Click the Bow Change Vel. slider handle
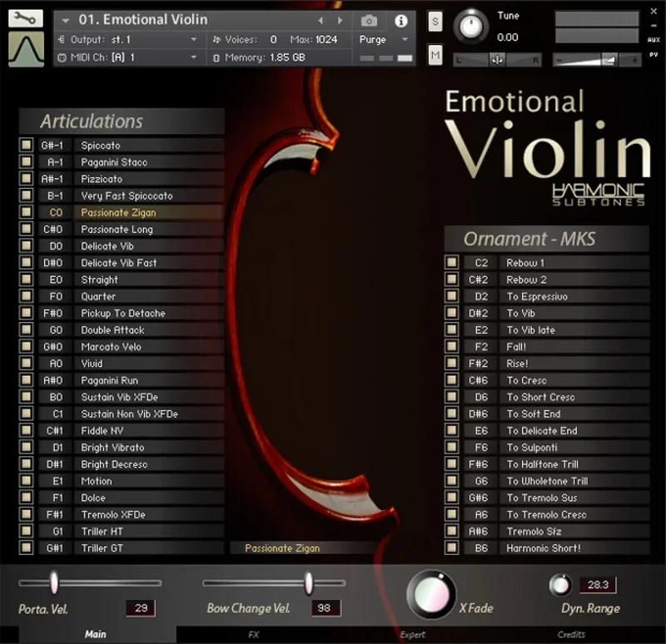This screenshot has width=666, height=644. pyautogui.click(x=309, y=582)
